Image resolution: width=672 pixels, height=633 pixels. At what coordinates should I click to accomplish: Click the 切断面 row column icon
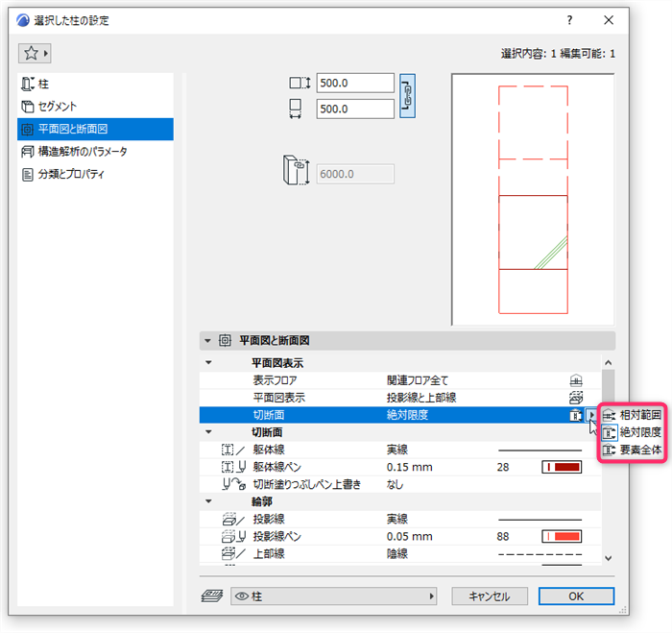[x=576, y=415]
